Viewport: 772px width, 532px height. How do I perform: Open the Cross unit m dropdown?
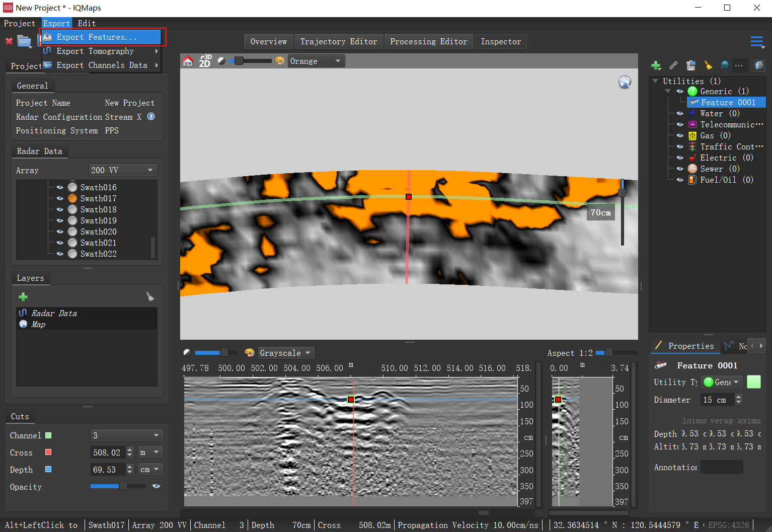[150, 452]
